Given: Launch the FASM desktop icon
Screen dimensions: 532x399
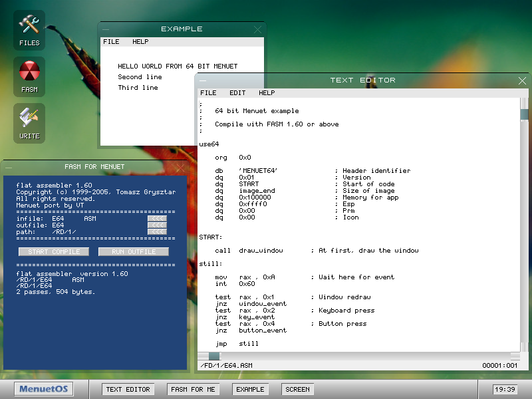Looking at the screenshot, I should 29,76.
